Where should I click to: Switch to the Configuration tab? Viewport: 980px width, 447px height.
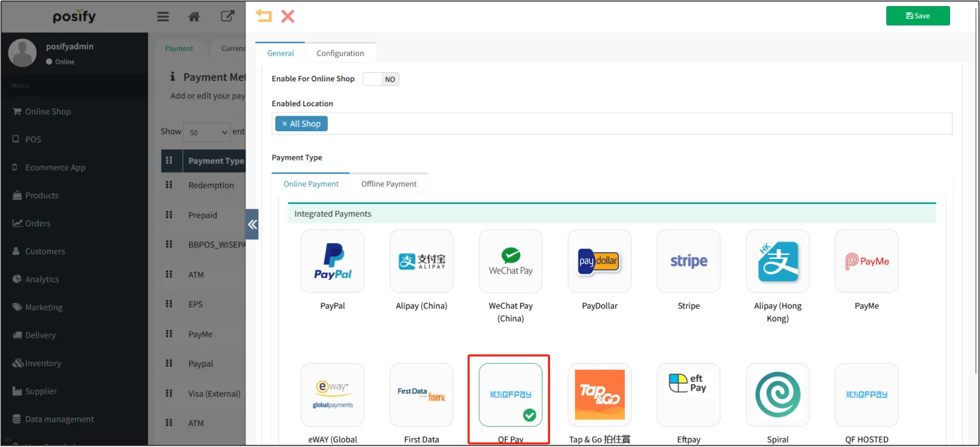340,53
